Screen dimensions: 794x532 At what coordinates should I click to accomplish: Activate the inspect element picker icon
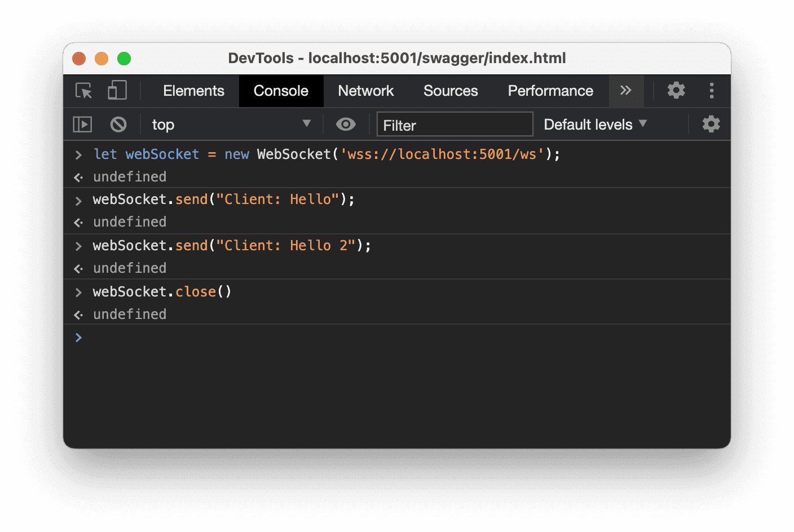[83, 91]
